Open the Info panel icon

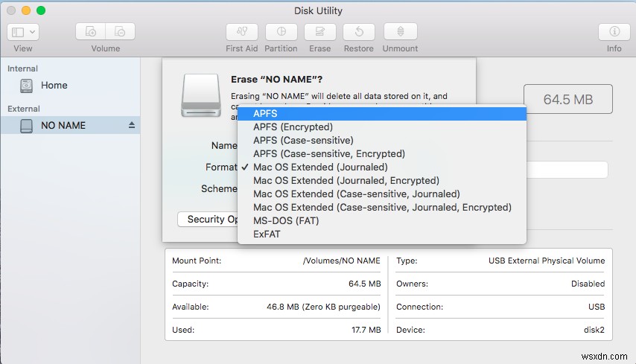pos(614,31)
